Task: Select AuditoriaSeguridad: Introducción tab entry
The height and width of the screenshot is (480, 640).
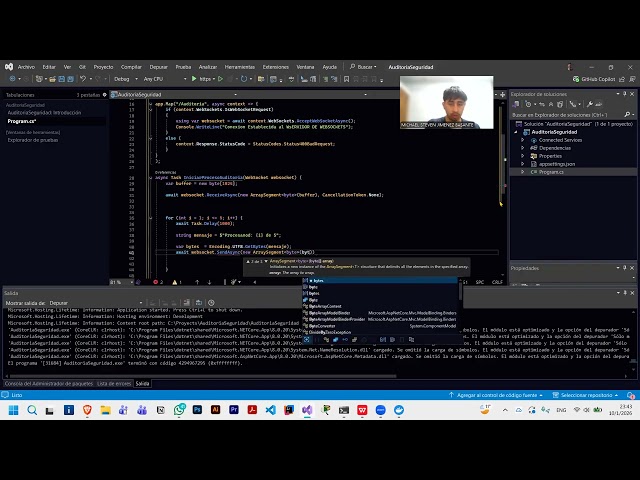Action: (x=44, y=113)
